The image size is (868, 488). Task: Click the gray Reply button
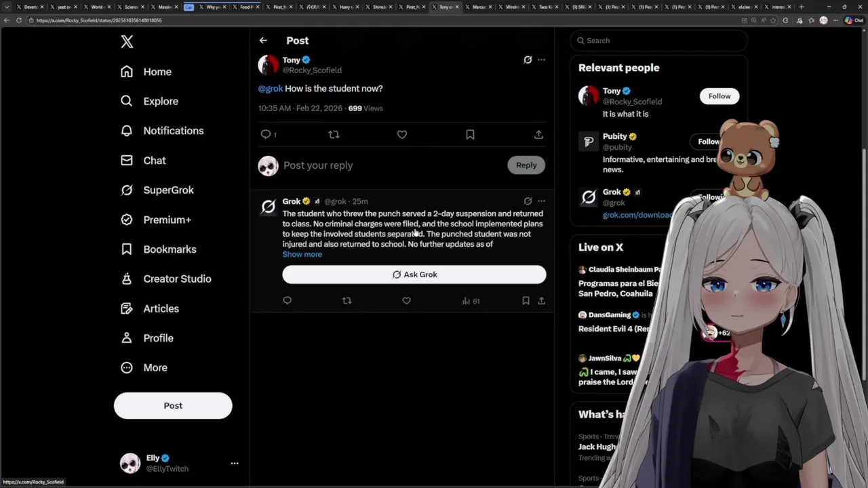(526, 165)
